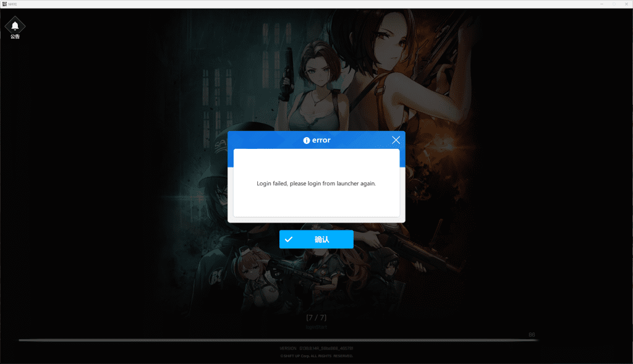Click the [7 / 7] loading step counter
Screen dimensions: 633x364
coord(316,318)
